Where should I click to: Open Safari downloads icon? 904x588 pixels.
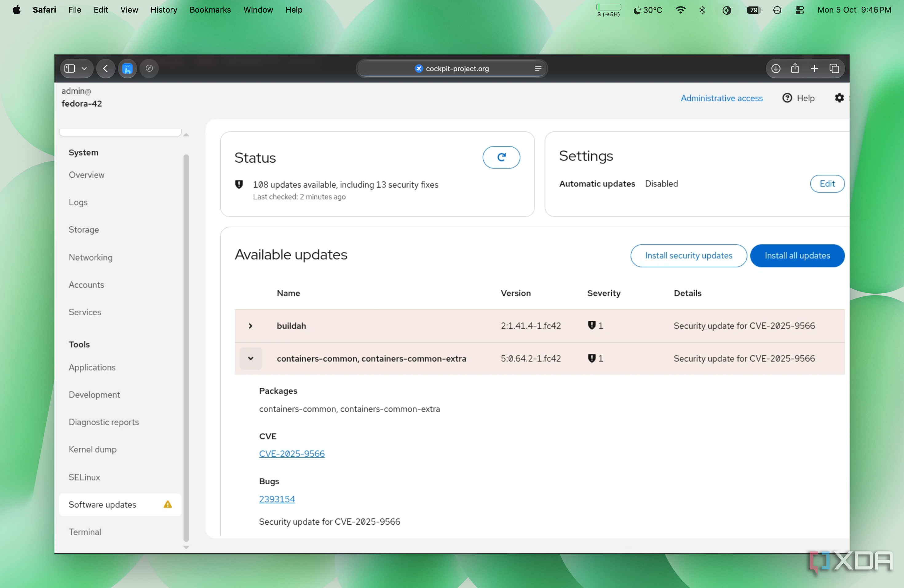pos(775,68)
